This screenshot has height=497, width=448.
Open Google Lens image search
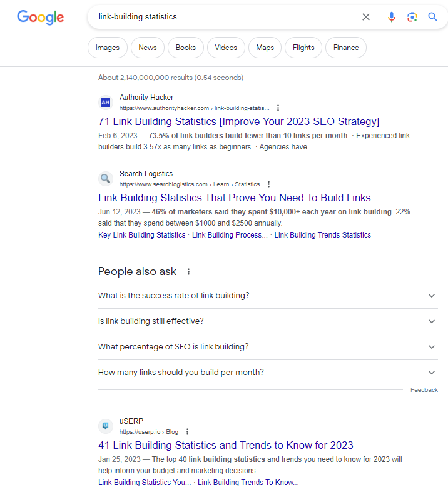412,17
